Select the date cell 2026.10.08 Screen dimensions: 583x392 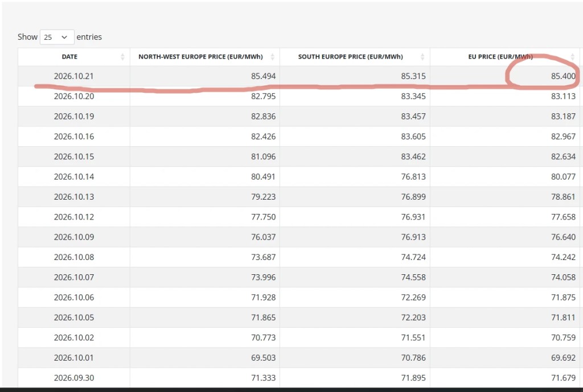pyautogui.click(x=74, y=257)
